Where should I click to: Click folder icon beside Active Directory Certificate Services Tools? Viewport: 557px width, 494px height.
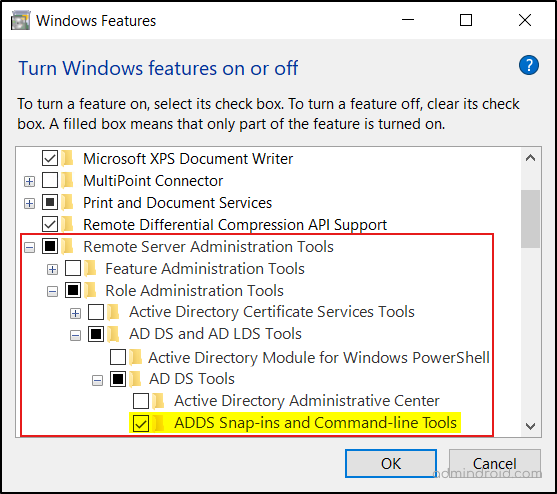[113, 312]
